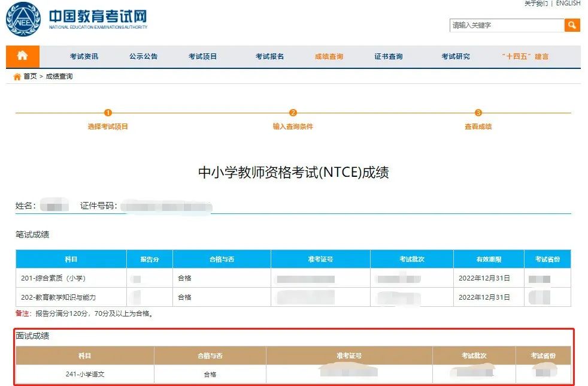Focus the keyword search input box
The width and height of the screenshot is (588, 386).
[x=507, y=25]
